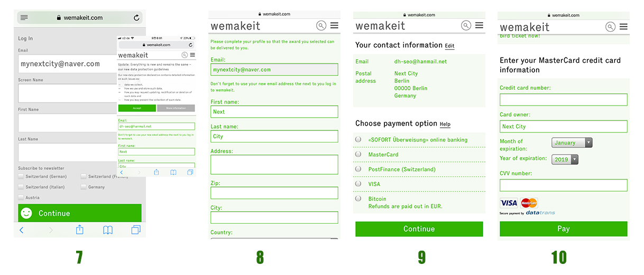This screenshot has height=275, width=644.
Task: Open bookmarks icon below the smiley Continue button
Action: click(108, 230)
